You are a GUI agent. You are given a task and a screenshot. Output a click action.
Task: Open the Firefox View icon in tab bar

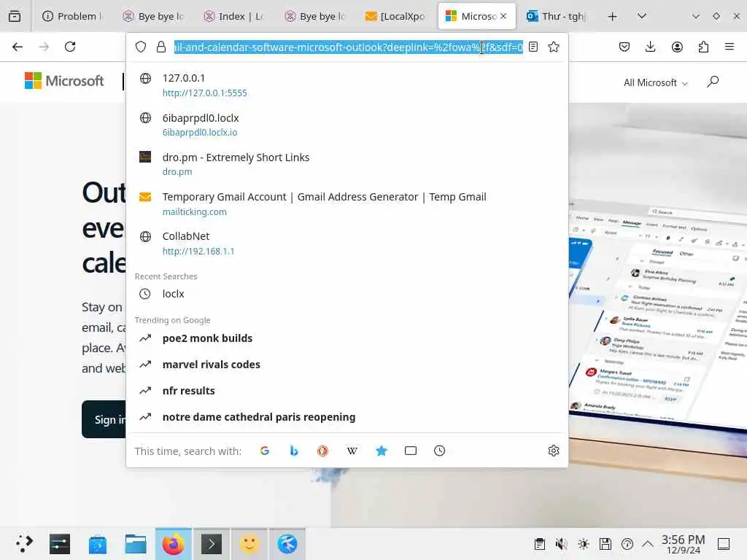pos(15,16)
